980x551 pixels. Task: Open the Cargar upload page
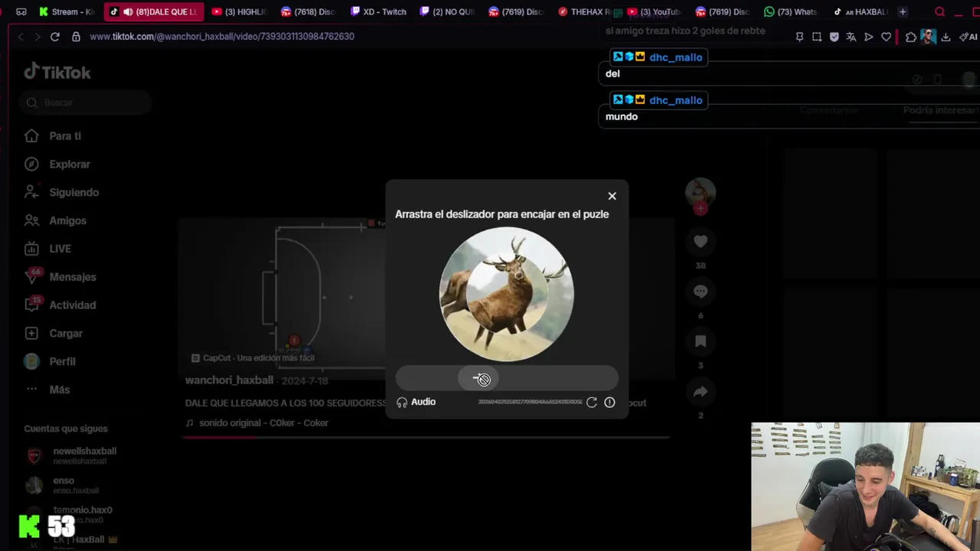click(65, 334)
